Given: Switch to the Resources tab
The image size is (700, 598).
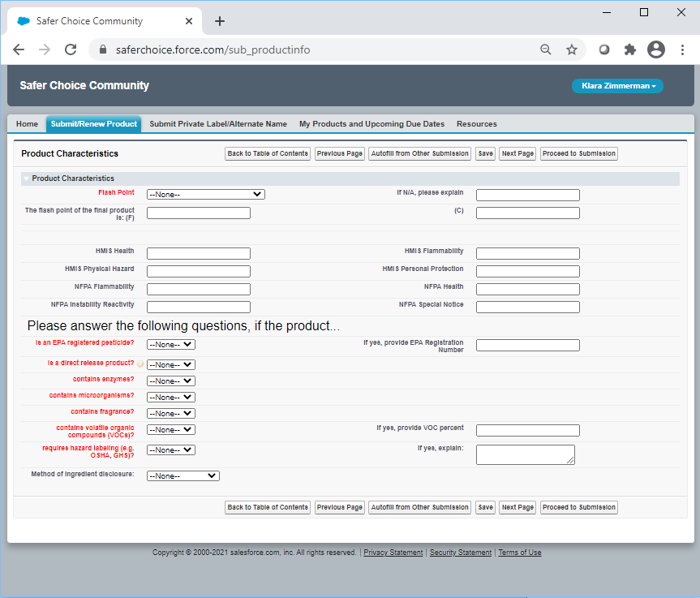Looking at the screenshot, I should tap(476, 124).
